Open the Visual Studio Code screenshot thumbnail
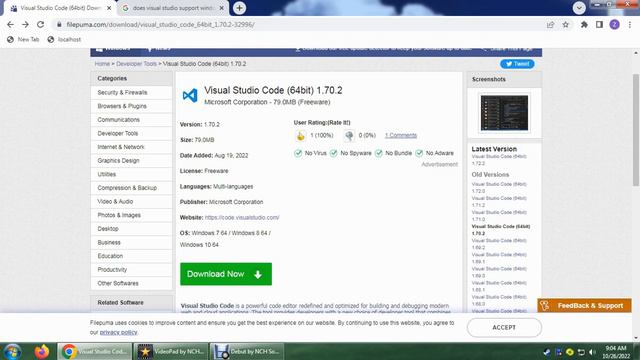This screenshot has height=360, width=640. pyautogui.click(x=504, y=113)
